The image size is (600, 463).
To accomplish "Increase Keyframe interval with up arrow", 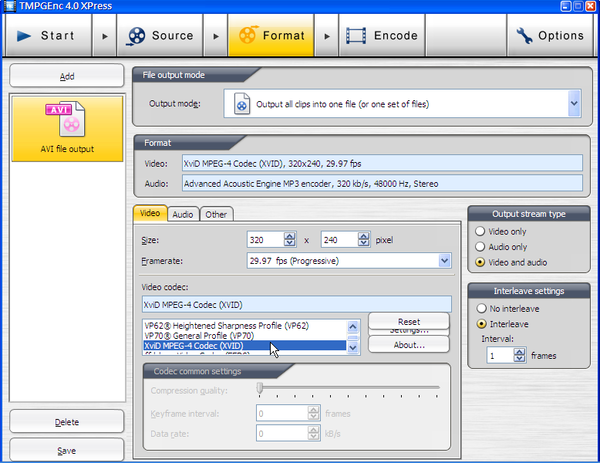I will (x=314, y=409).
